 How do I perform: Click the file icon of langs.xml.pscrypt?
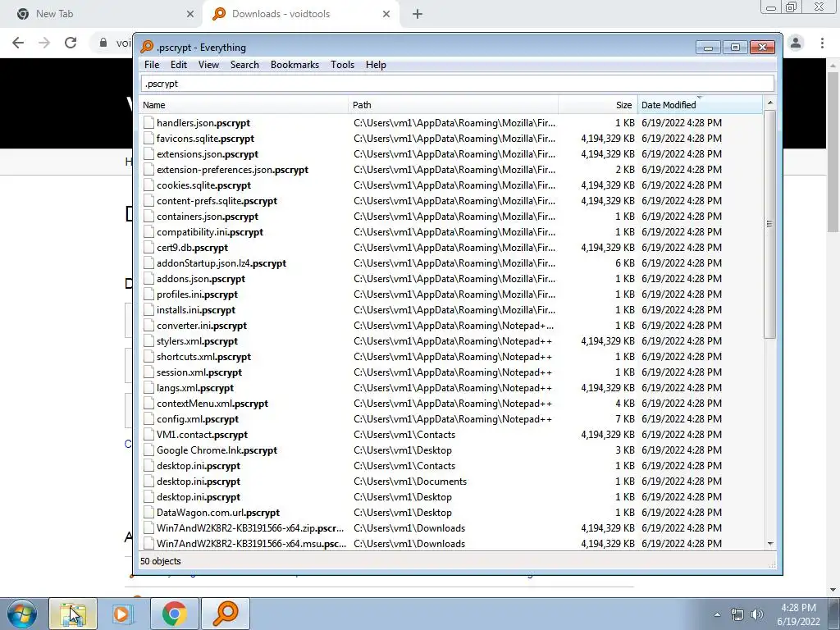(x=148, y=387)
